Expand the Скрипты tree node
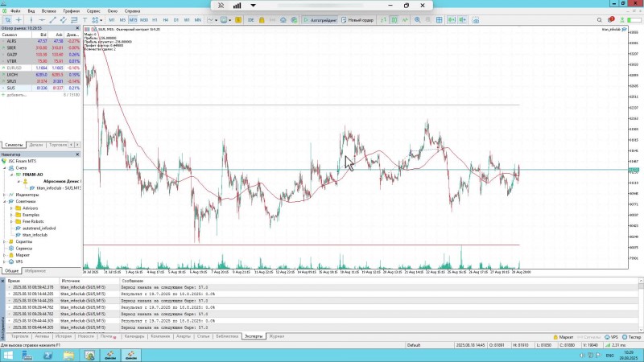The height and width of the screenshot is (362, 644). pyautogui.click(x=5, y=242)
